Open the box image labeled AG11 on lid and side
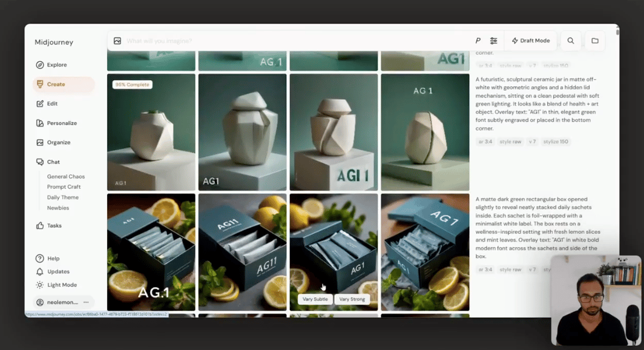Screen dimensions: 644x350 [242, 253]
